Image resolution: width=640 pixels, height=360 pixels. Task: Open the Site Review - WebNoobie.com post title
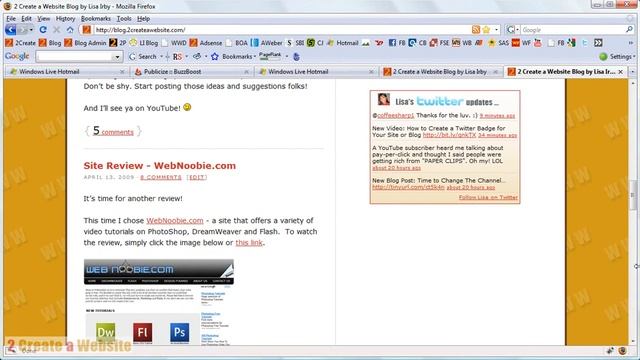click(160, 166)
